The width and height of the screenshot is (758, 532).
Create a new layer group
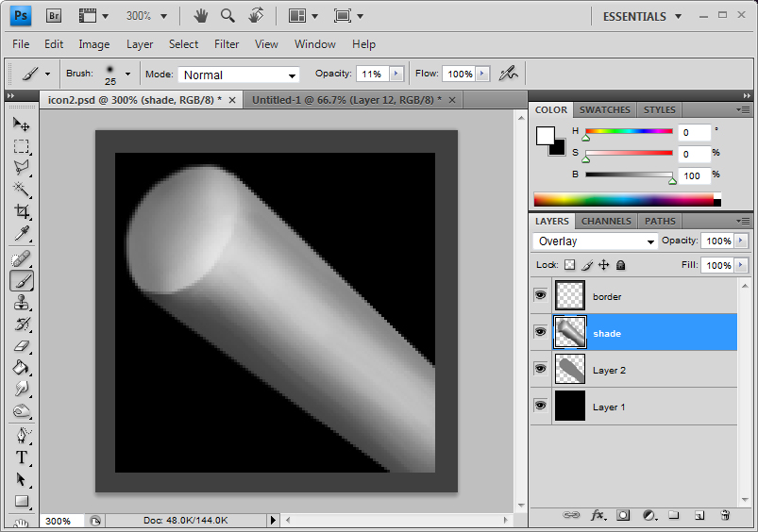(x=674, y=515)
